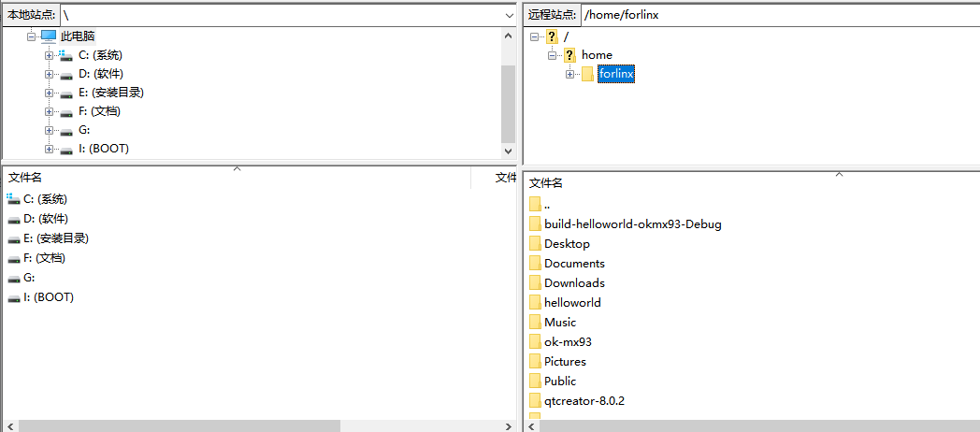Viewport: 980px width, 432px height.
Task: Click the 此电脑 computer icon in local tree
Action: (49, 36)
